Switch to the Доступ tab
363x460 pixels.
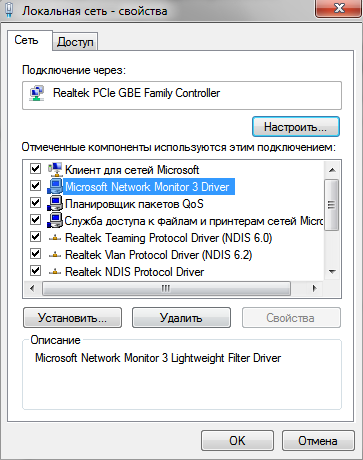[75, 42]
